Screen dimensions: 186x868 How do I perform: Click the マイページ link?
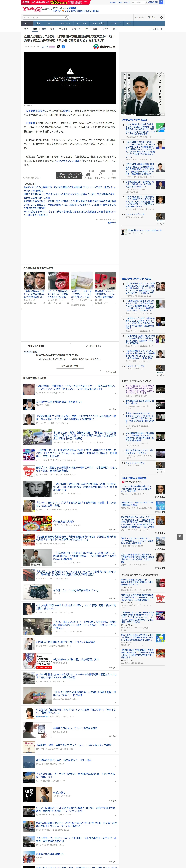139,17
